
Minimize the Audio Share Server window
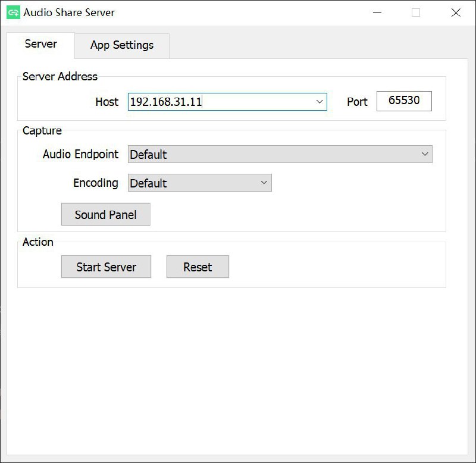click(x=376, y=12)
